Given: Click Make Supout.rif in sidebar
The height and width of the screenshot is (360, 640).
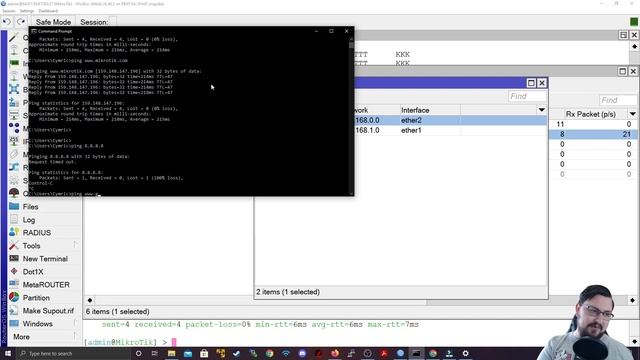Looking at the screenshot, I should point(48,311).
